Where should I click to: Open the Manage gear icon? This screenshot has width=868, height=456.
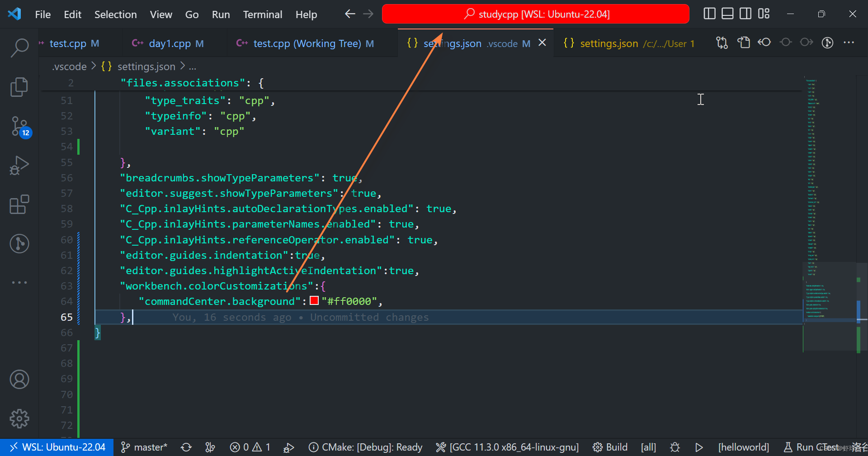[x=19, y=418]
